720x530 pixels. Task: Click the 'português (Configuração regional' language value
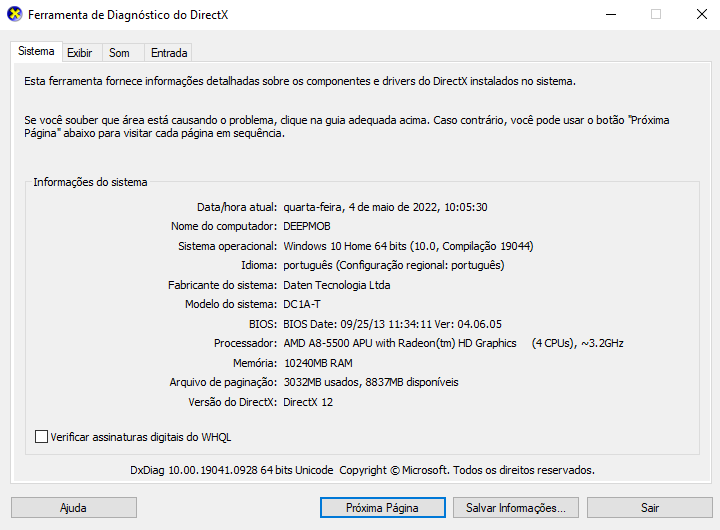point(366,265)
